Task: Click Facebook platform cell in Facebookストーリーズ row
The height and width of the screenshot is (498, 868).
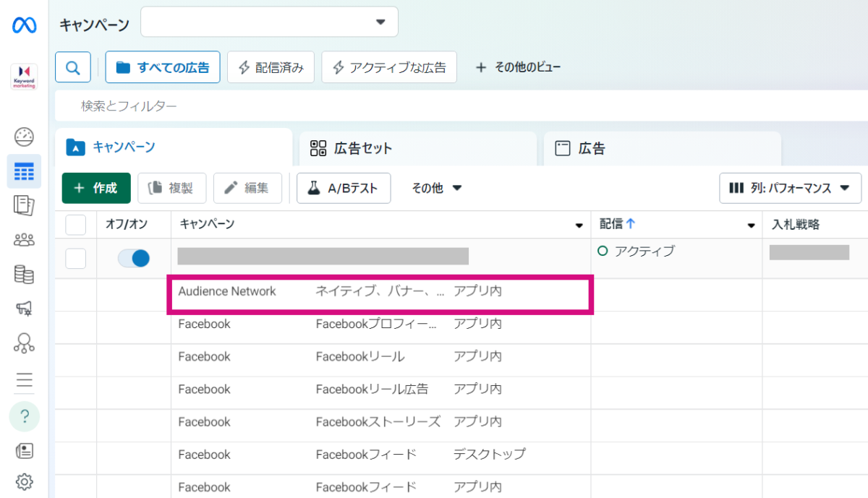Action: [x=205, y=421]
